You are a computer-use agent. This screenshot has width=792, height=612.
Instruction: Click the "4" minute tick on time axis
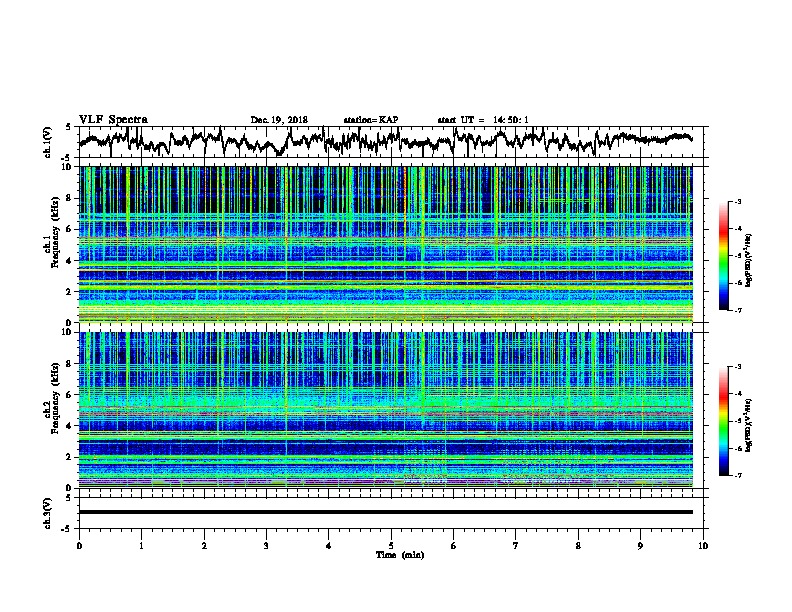328,545
